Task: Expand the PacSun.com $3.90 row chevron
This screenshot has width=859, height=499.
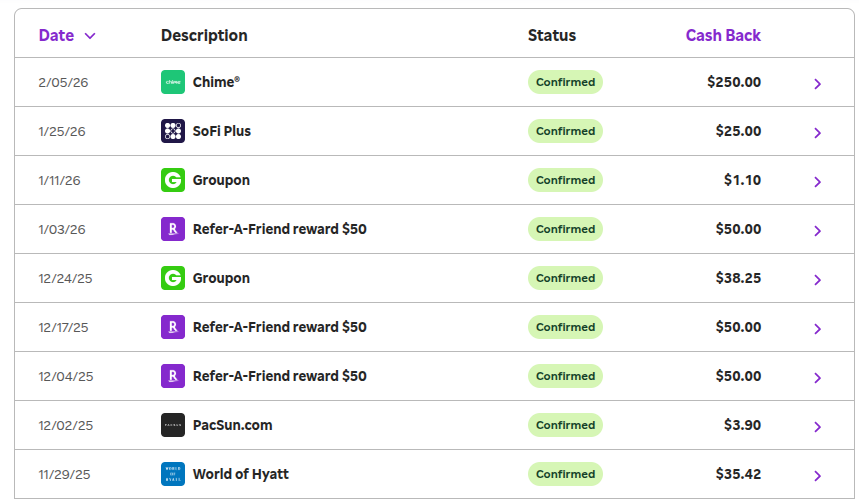Action: click(817, 427)
